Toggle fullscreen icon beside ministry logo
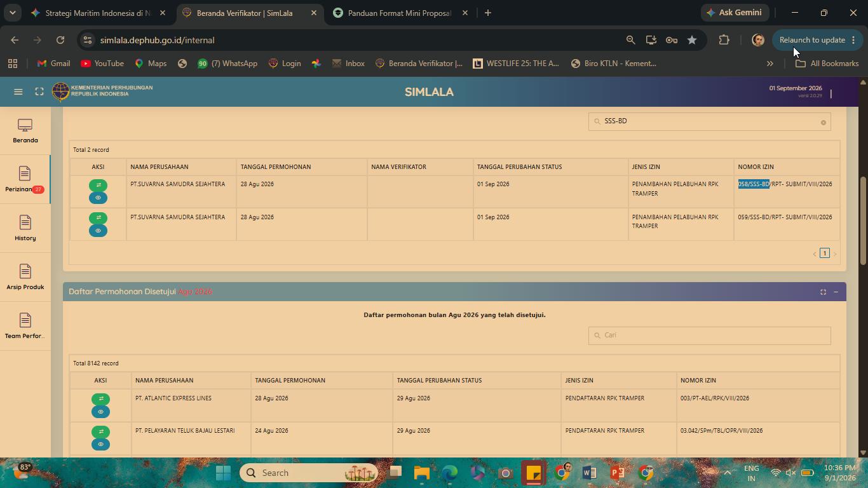The width and height of the screenshot is (868, 488). coord(39,92)
